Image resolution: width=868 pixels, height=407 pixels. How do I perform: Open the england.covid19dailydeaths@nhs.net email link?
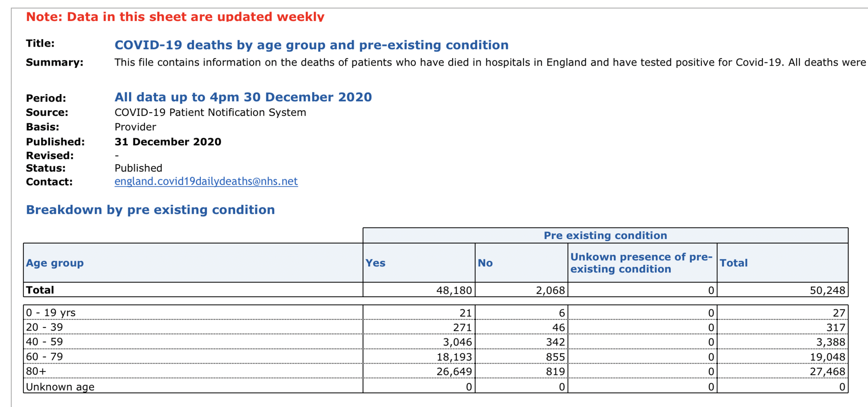click(206, 182)
